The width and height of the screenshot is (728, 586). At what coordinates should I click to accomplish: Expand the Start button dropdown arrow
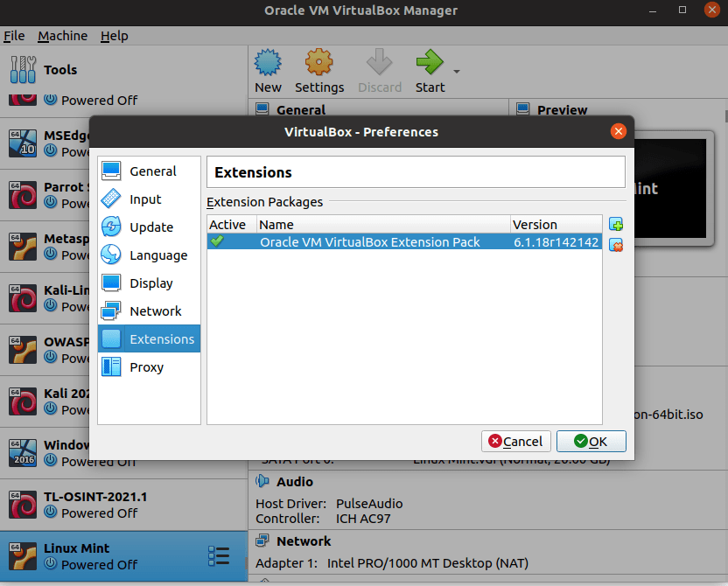[457, 72]
